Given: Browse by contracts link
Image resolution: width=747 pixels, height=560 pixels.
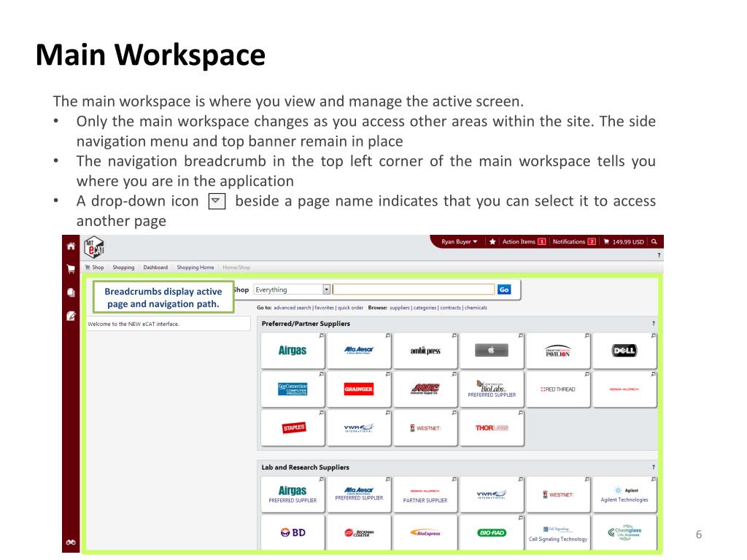Looking at the screenshot, I should point(450,308).
